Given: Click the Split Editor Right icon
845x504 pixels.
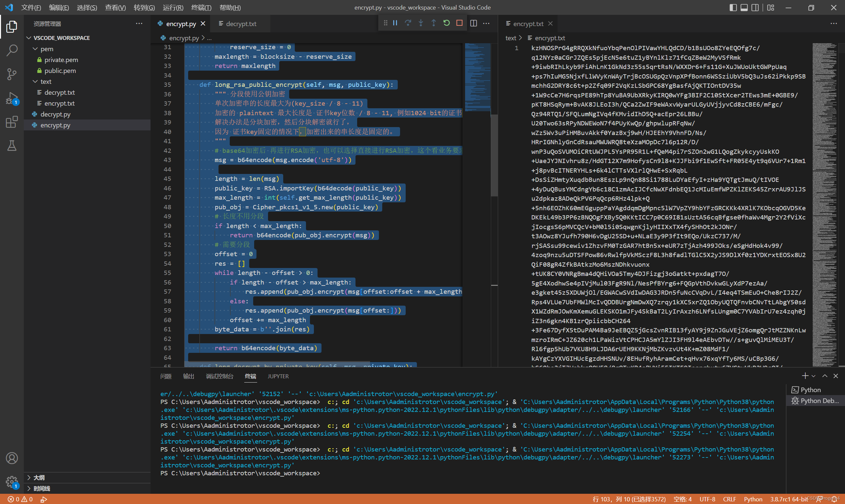Looking at the screenshot, I should pyautogui.click(x=473, y=23).
